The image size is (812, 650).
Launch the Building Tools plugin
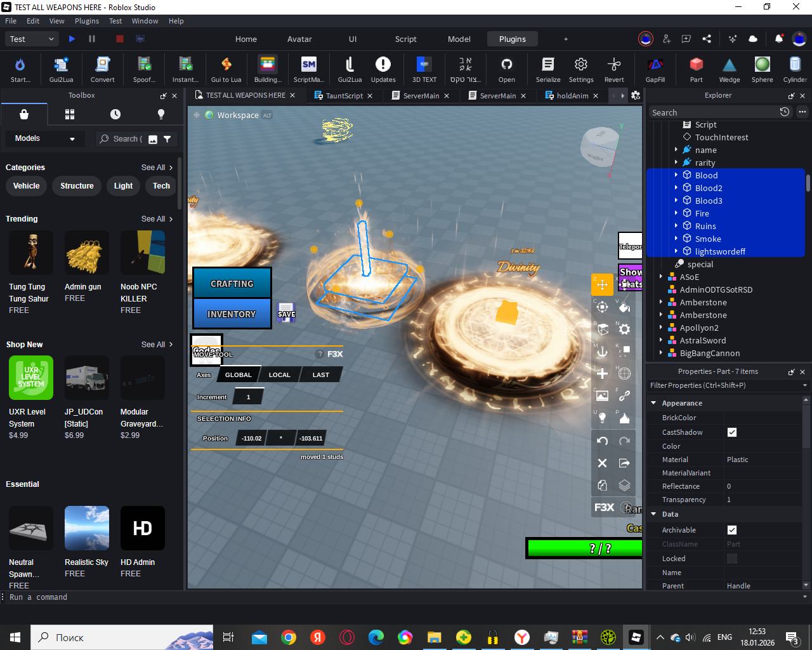coord(268,69)
